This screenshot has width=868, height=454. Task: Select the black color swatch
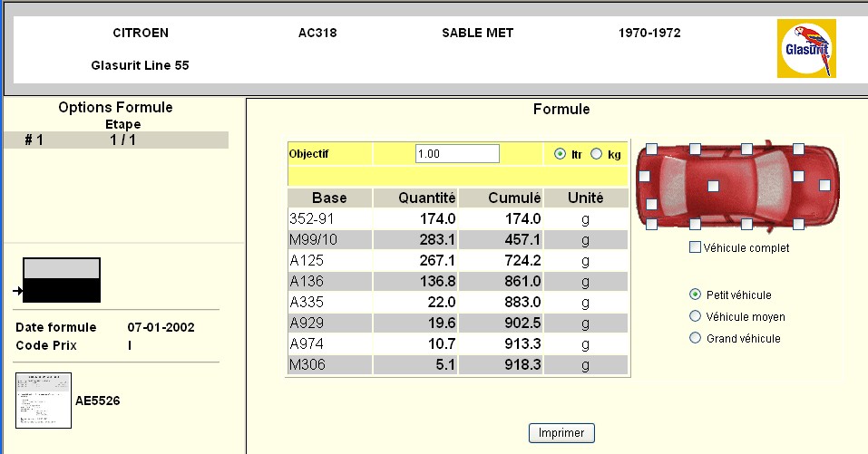point(62,291)
